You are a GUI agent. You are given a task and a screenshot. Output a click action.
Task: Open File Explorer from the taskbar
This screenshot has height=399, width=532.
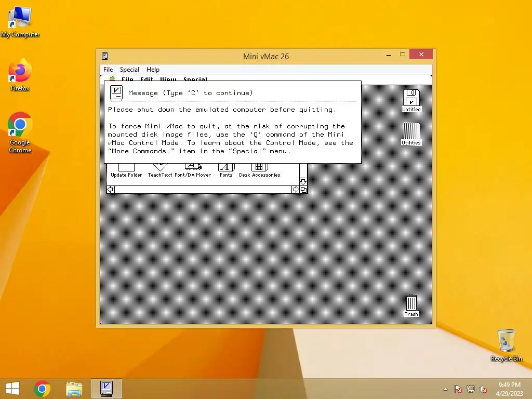[74, 389]
